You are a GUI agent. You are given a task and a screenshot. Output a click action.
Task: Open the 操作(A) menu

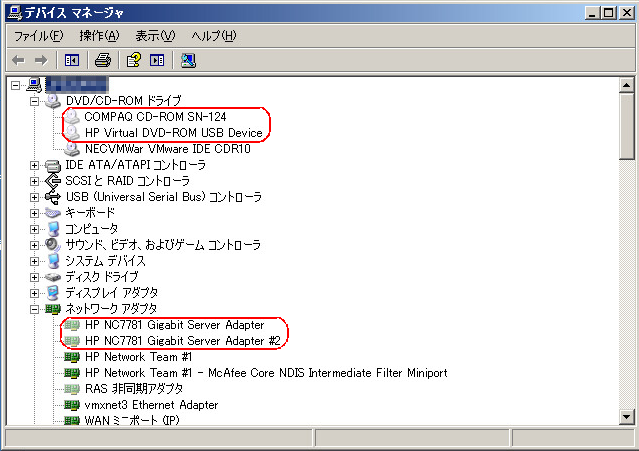(x=99, y=36)
